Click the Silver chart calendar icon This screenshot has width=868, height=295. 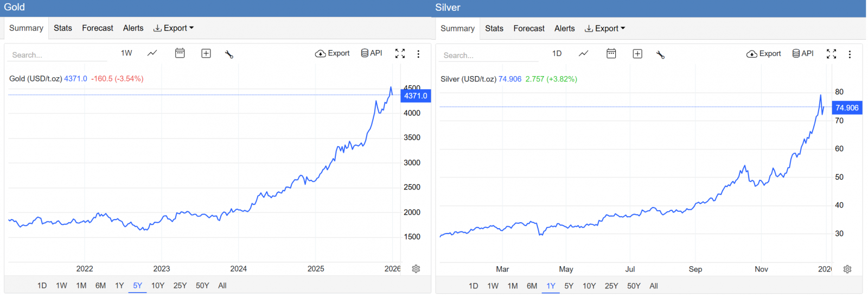(x=611, y=54)
